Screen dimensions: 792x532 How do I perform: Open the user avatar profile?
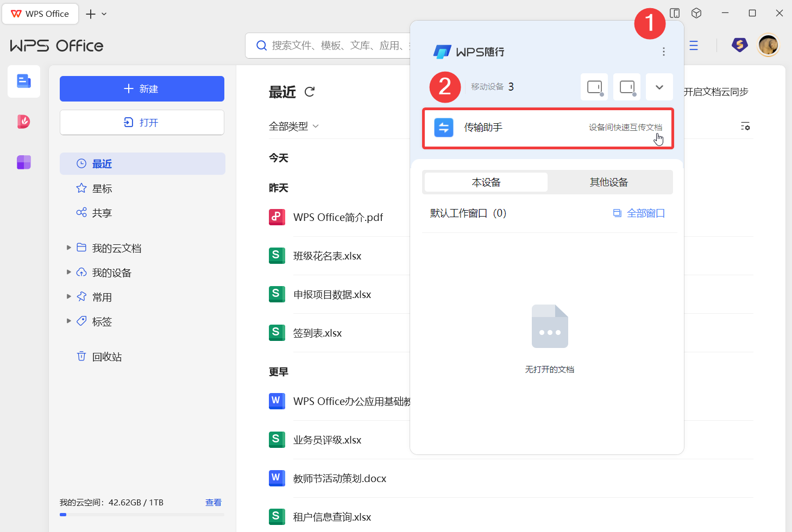[x=768, y=45]
